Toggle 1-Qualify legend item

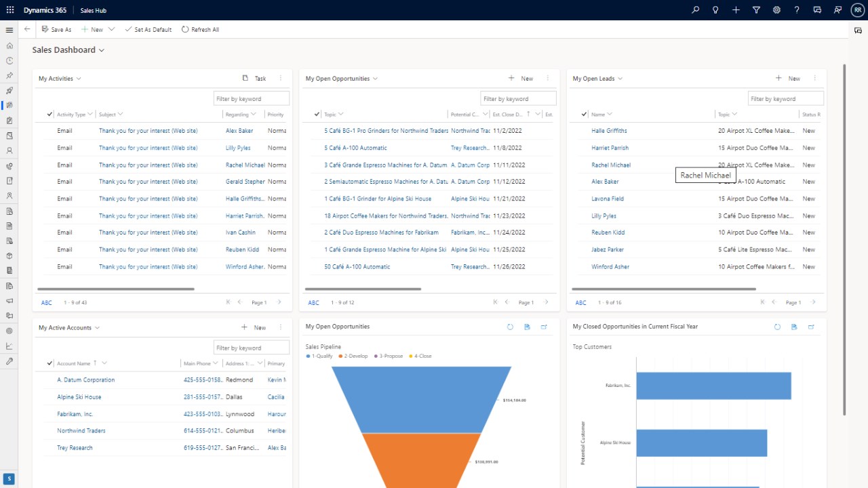(320, 356)
